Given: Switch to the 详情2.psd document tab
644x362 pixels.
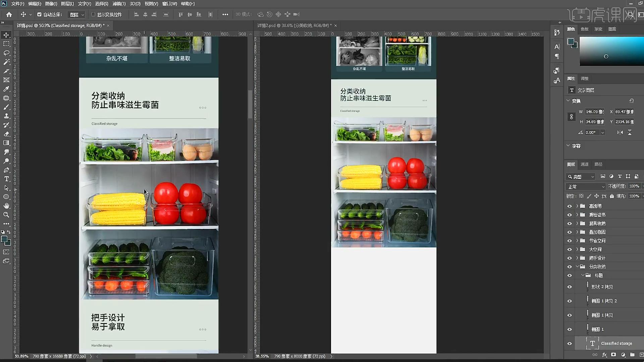Looking at the screenshot, I should coord(294,25).
